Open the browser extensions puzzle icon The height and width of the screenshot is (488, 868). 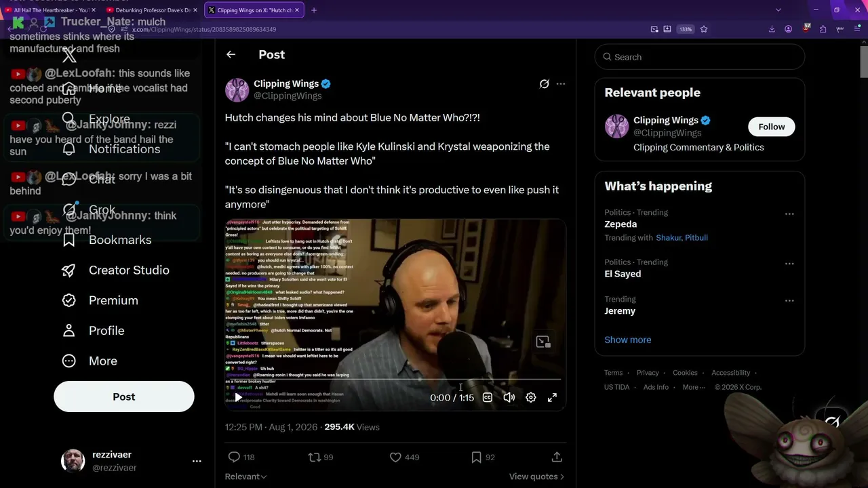823,29
